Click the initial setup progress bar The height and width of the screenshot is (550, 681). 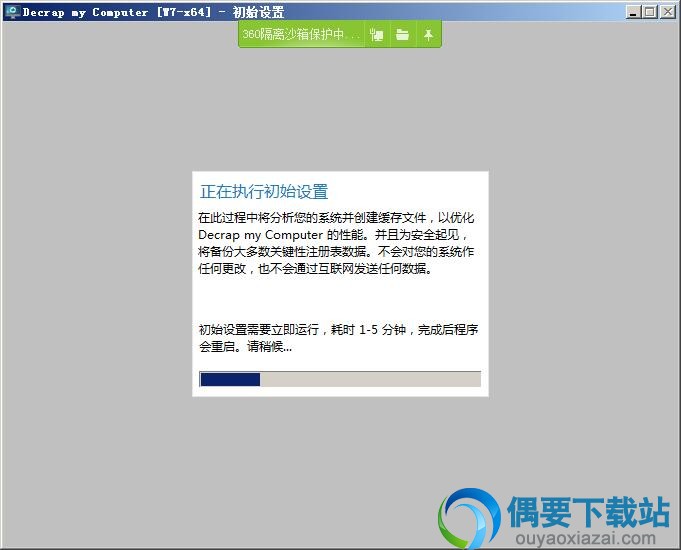coord(340,379)
